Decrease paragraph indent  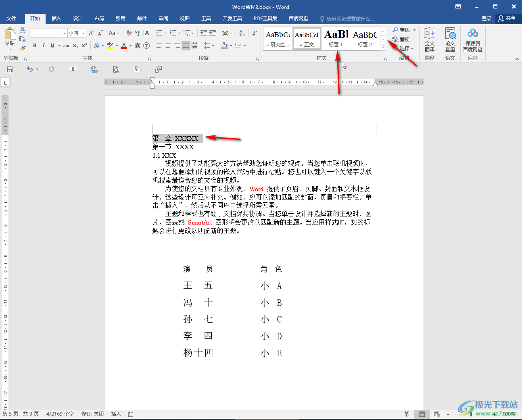pos(204,33)
